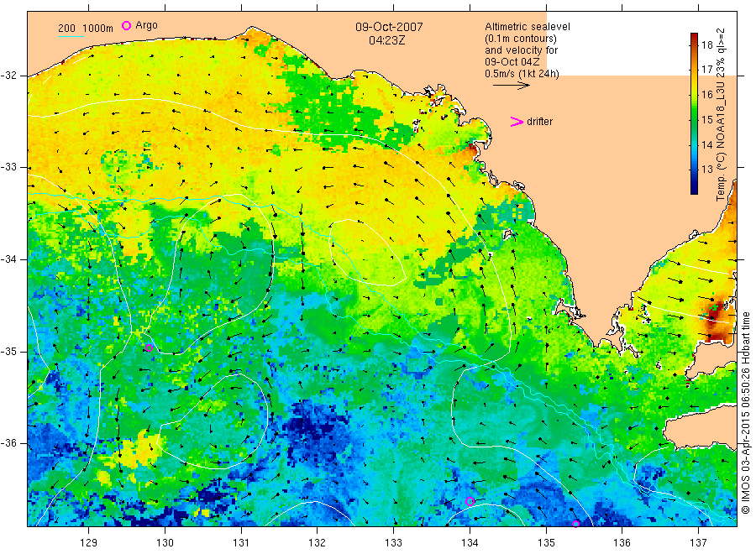Click the temperature colorbar at dark blue bottom
Screen dimensions: 756x554
tap(695, 189)
